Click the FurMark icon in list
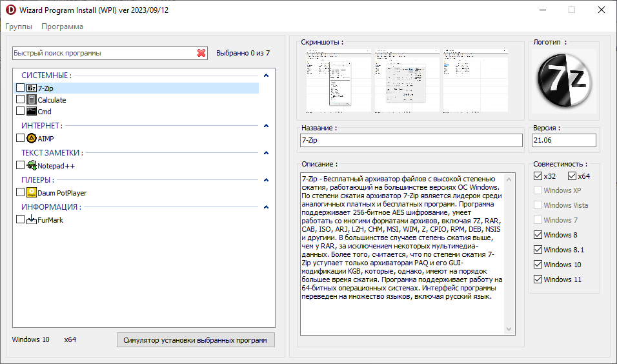Viewport: 617px width, 364px height. [32, 220]
